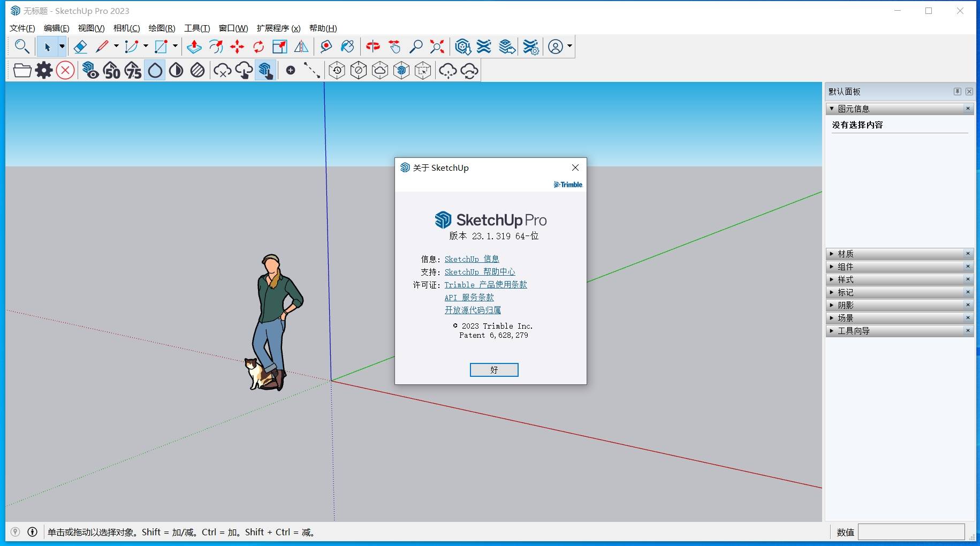This screenshot has width=980, height=546.
Task: Expand the 材质 panel section
Action: point(846,254)
